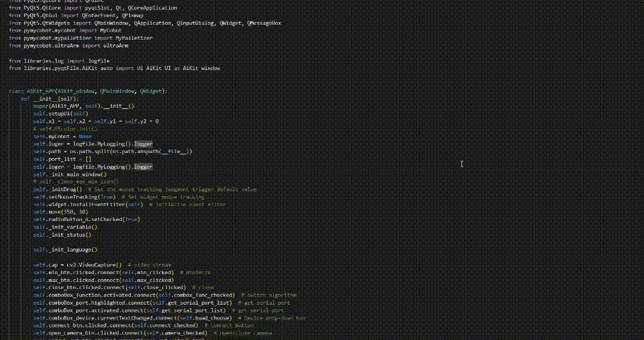The height and width of the screenshot is (340, 644).
Task: Click "close_btn.clicked.connect" in the code
Action: (86, 288)
